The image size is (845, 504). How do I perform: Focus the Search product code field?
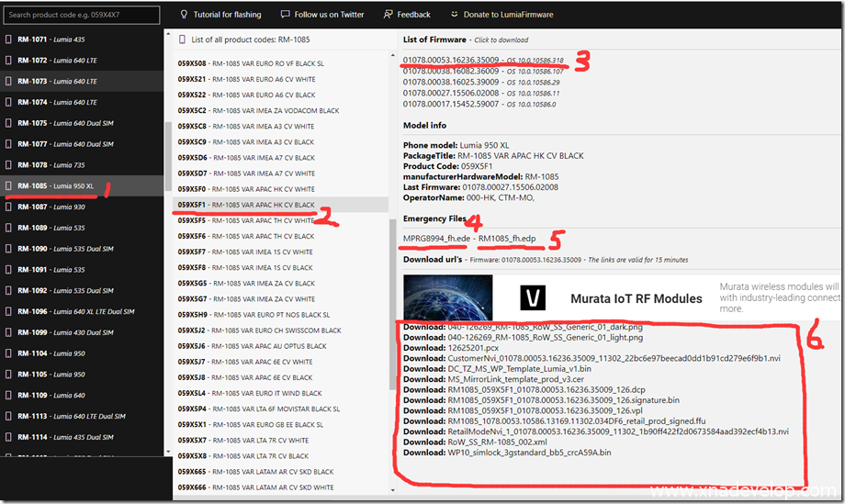click(x=81, y=15)
